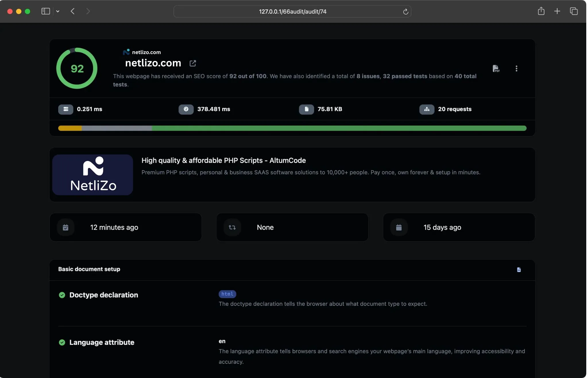Click the '75.81 KB' value
Image resolution: width=588 pixels, height=378 pixels.
tap(330, 109)
